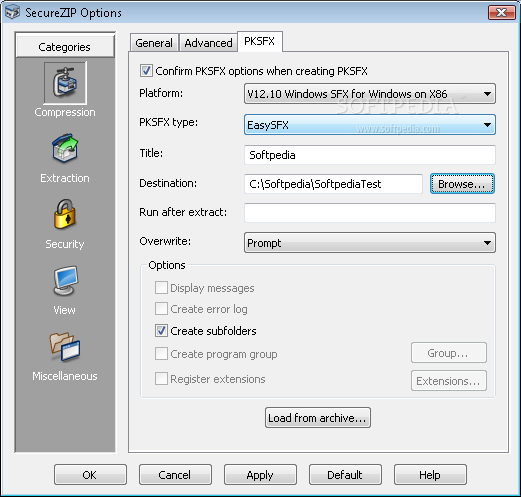Cancel the options dialog
The height and width of the screenshot is (497, 521).
pyautogui.click(x=175, y=475)
